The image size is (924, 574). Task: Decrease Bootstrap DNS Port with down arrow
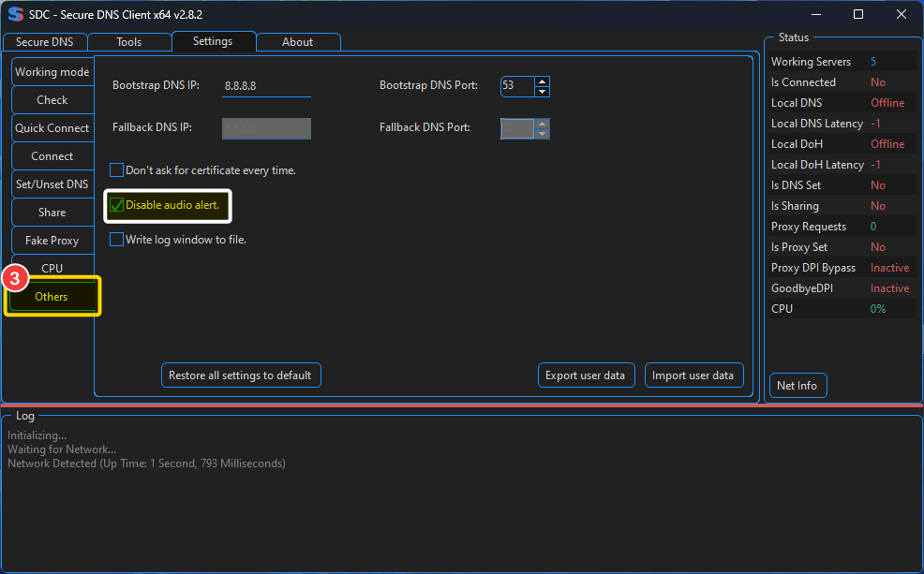point(543,91)
